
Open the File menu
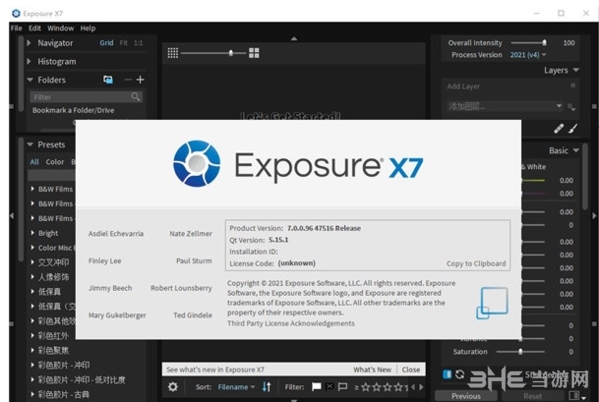pyautogui.click(x=16, y=28)
